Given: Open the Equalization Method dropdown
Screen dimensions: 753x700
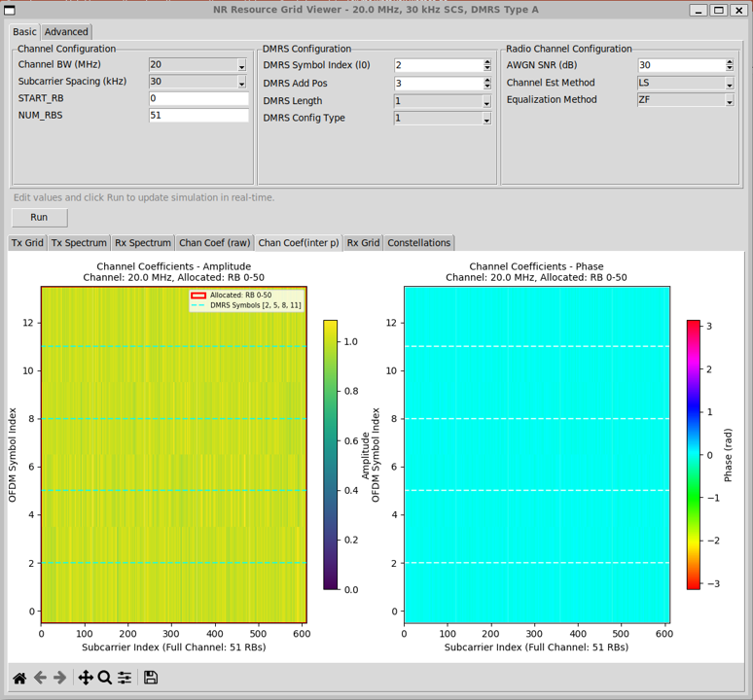Looking at the screenshot, I should (729, 100).
